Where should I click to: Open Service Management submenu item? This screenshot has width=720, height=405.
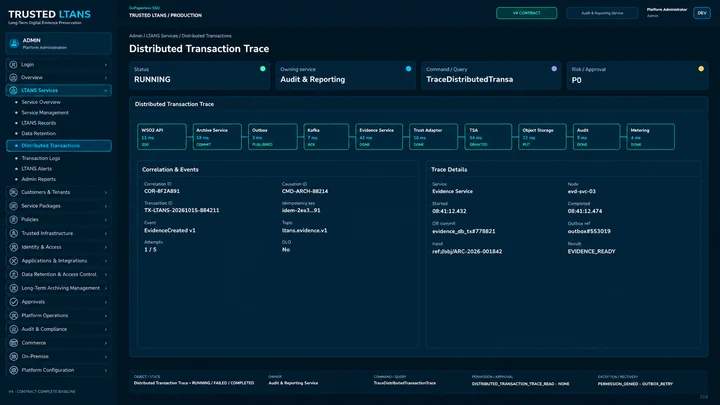pos(45,112)
